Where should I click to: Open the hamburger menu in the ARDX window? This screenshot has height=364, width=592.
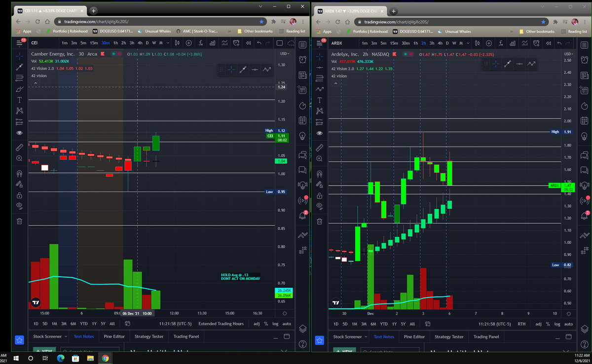[319, 43]
